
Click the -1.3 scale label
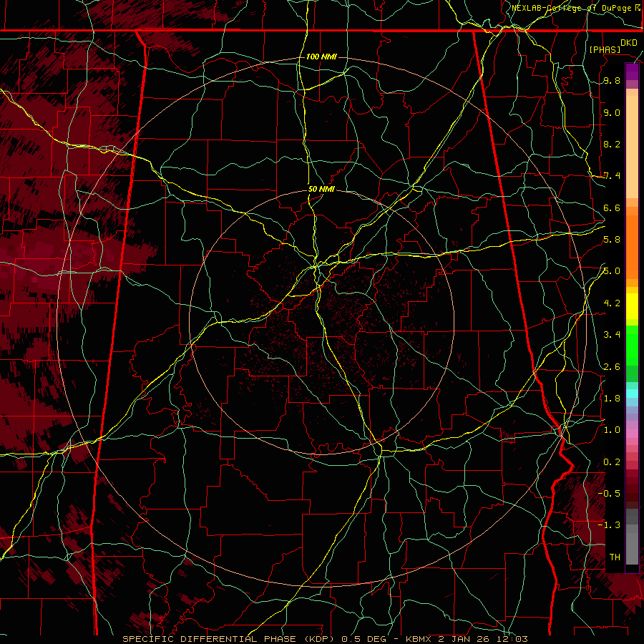click(609, 525)
